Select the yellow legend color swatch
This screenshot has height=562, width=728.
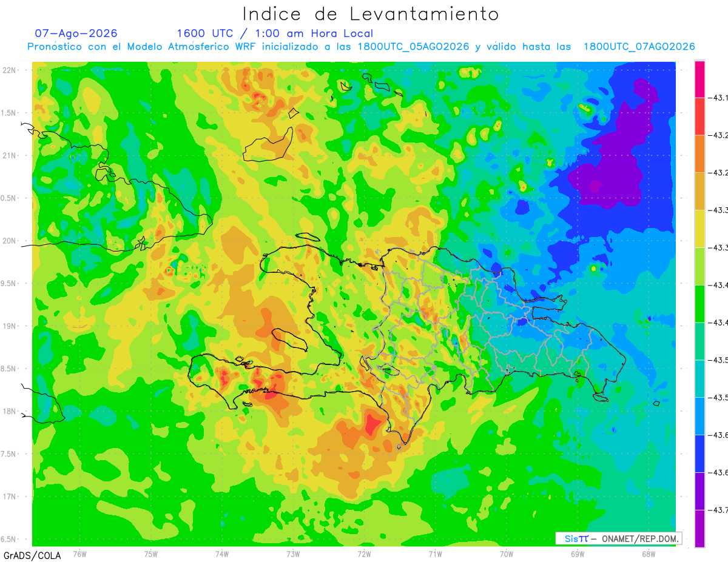click(x=699, y=229)
